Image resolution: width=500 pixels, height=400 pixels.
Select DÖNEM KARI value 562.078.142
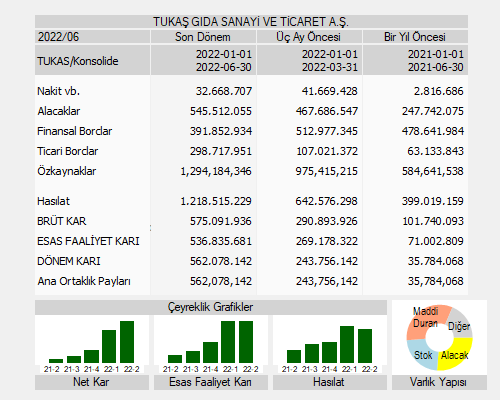point(221,261)
